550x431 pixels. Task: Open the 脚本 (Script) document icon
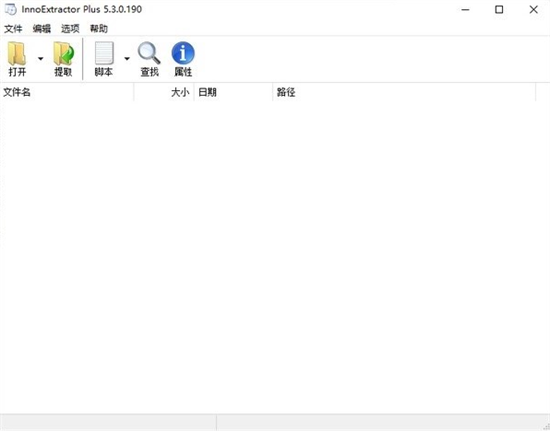(x=104, y=53)
